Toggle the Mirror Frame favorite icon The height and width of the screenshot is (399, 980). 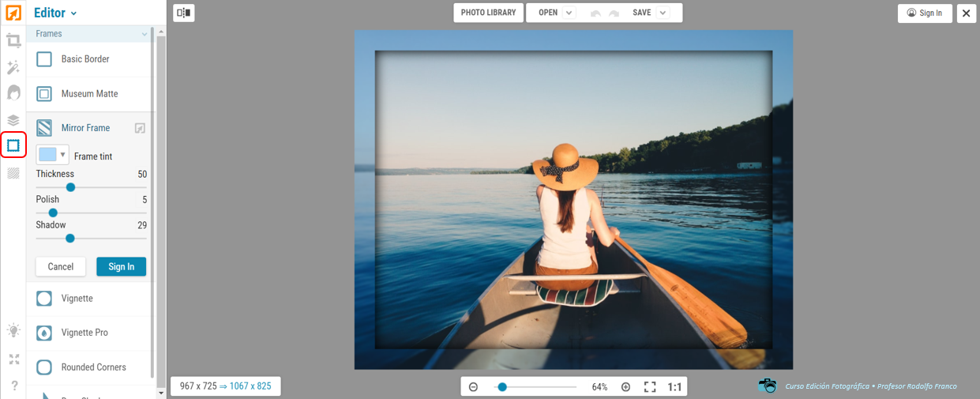(x=140, y=128)
